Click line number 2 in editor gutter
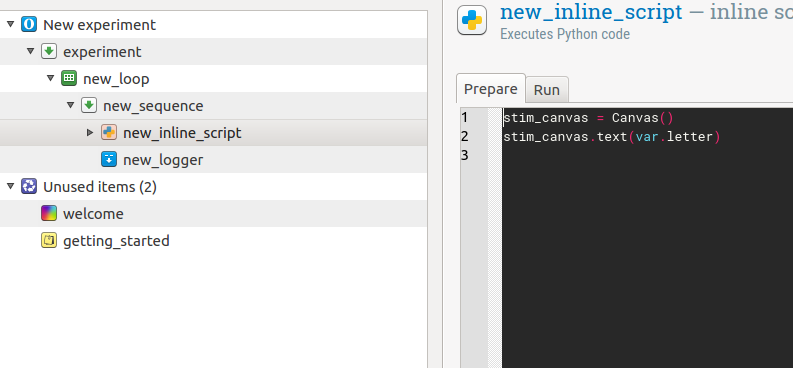This screenshot has width=793, height=368. [465, 136]
